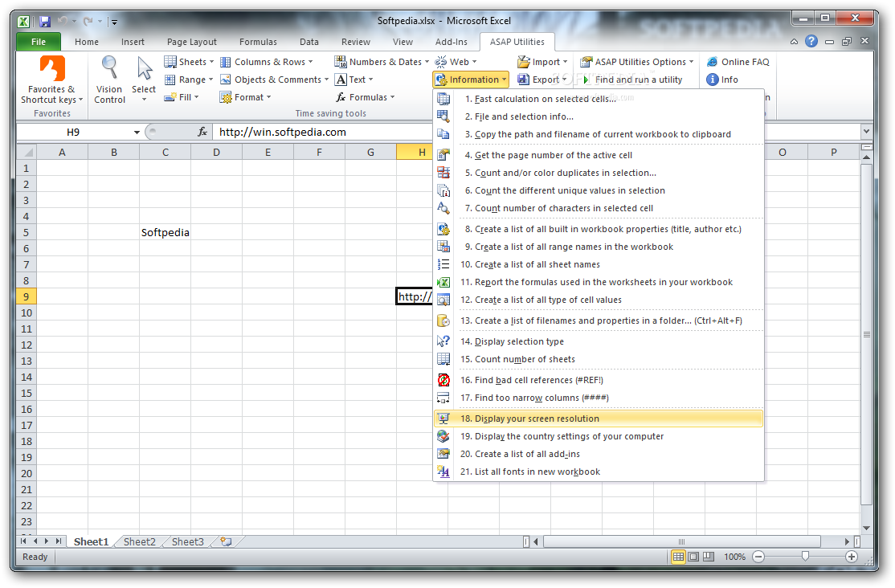Screen dimensions: 895x588
Task: Switch to Sheet3 worksheet tab
Action: coord(187,541)
